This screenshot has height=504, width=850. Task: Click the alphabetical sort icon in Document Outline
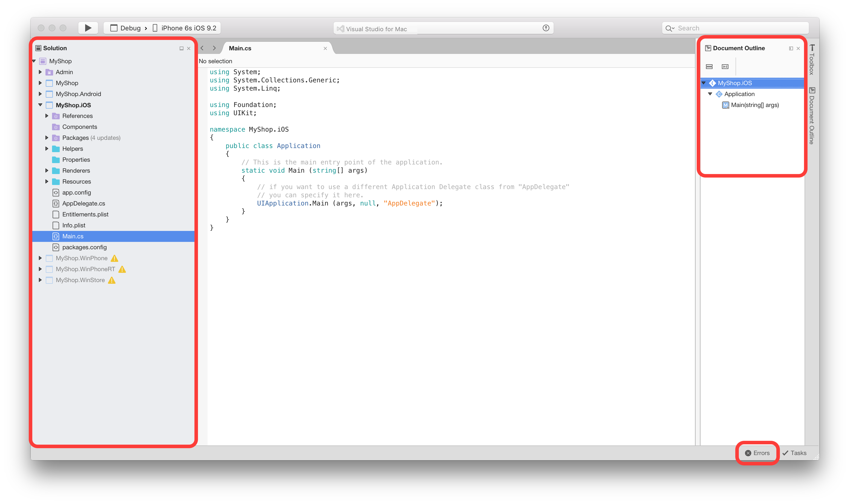pos(725,66)
